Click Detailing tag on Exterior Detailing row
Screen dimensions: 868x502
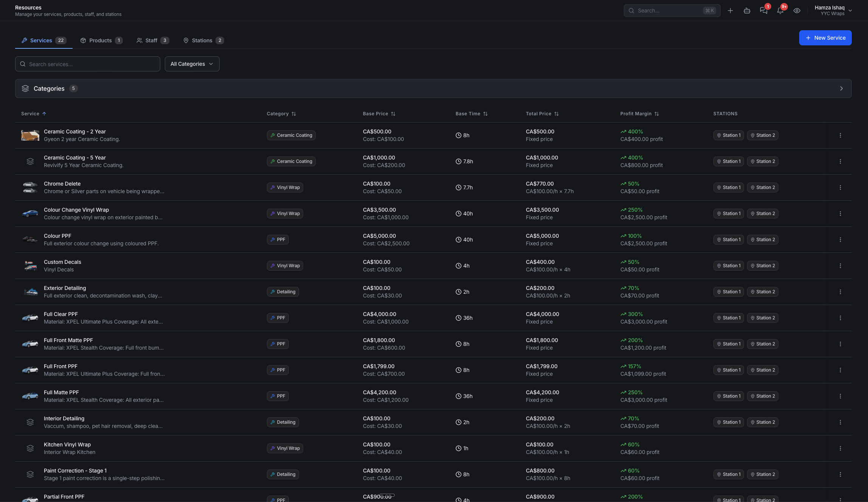click(283, 292)
